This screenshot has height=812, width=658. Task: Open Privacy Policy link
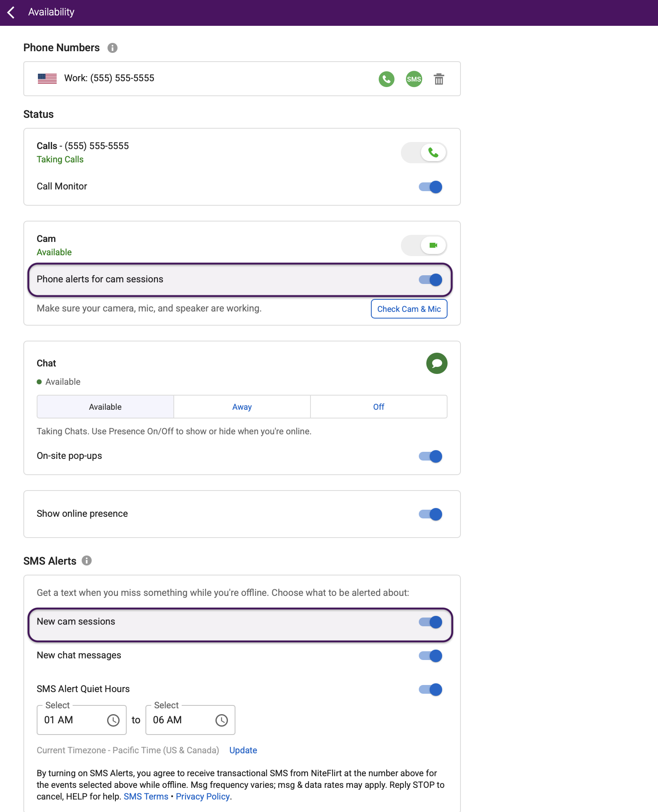tap(203, 797)
